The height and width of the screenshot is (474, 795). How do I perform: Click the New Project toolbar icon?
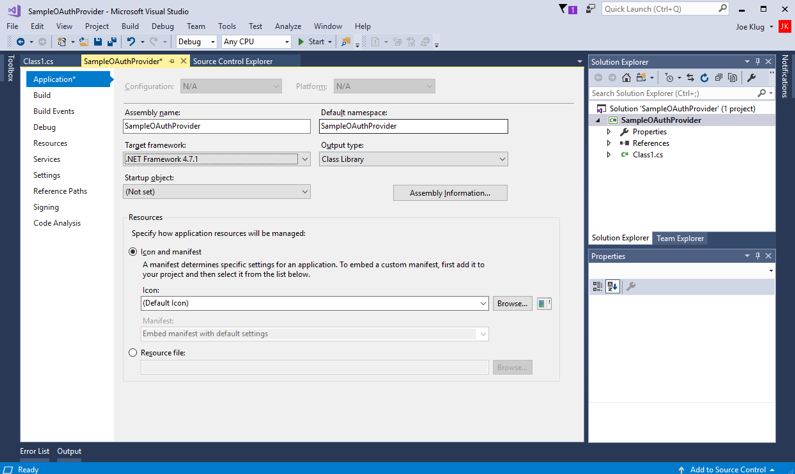click(62, 42)
